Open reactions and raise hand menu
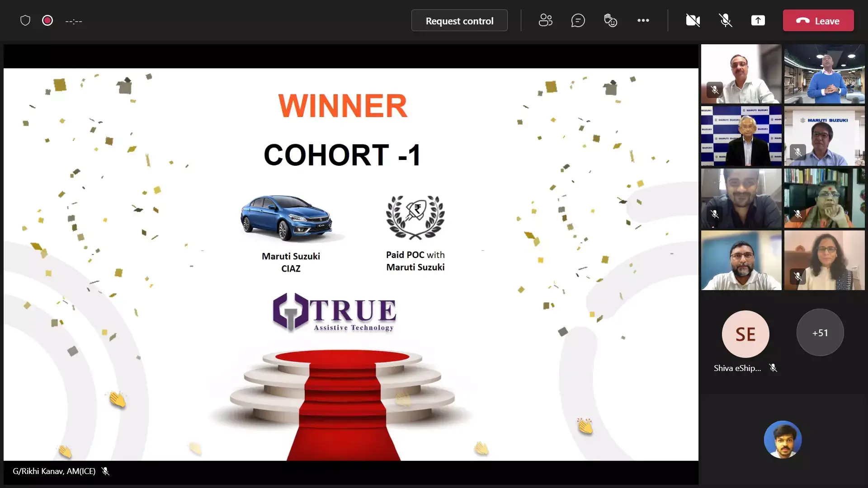This screenshot has height=488, width=868. pos(610,20)
